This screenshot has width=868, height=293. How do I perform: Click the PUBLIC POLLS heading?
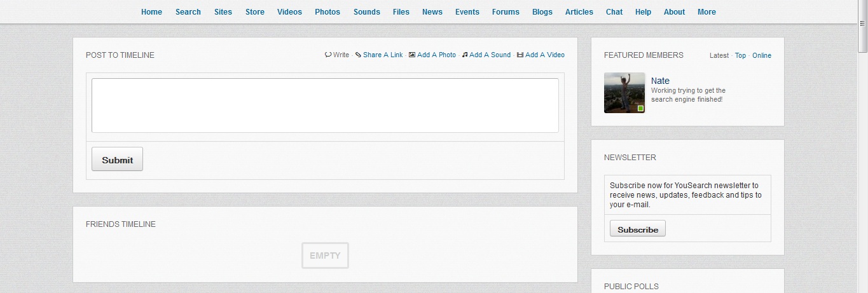pyautogui.click(x=631, y=287)
